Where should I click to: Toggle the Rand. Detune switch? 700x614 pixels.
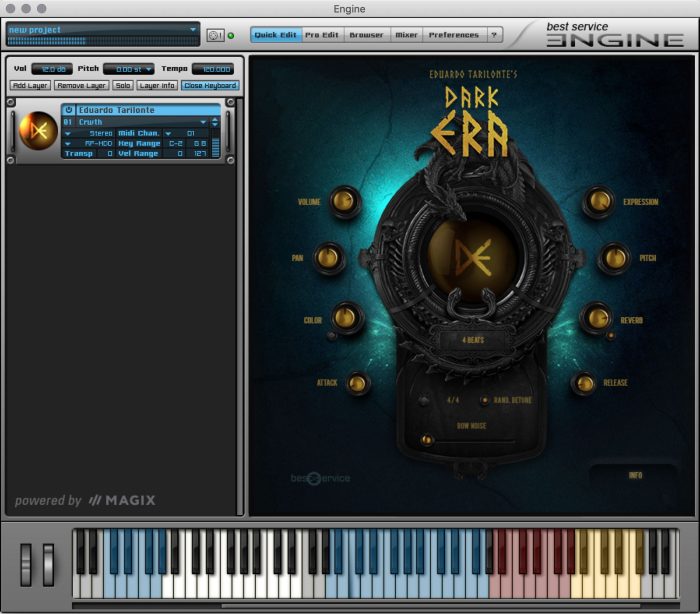tap(484, 400)
